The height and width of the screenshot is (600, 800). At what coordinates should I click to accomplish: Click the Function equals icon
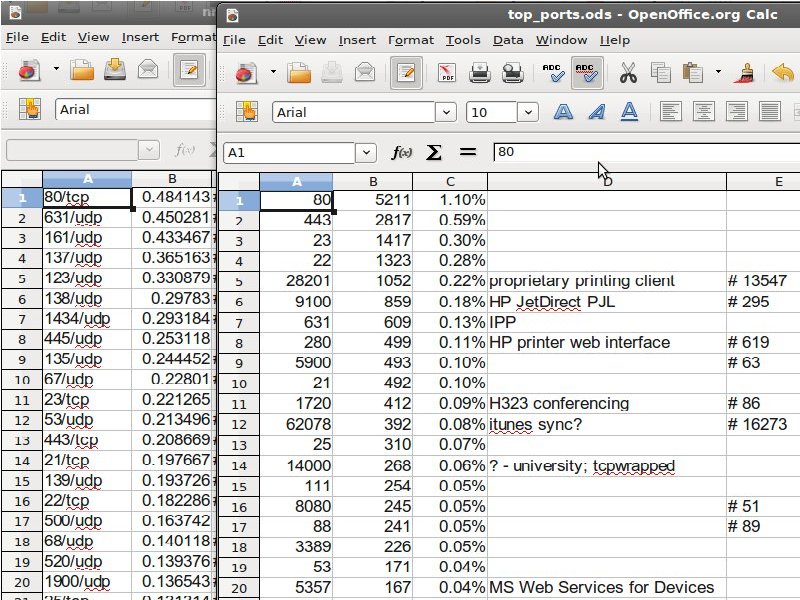pyautogui.click(x=467, y=152)
